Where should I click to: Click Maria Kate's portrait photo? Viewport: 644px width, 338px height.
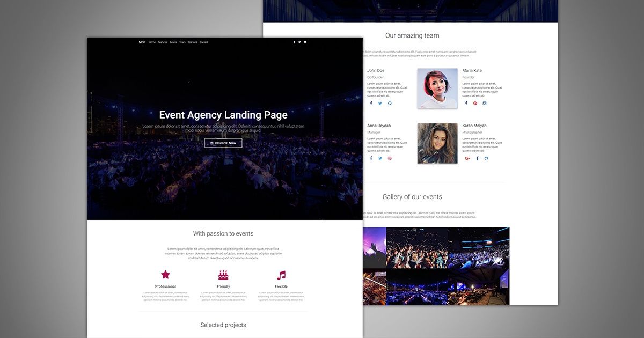(x=437, y=89)
